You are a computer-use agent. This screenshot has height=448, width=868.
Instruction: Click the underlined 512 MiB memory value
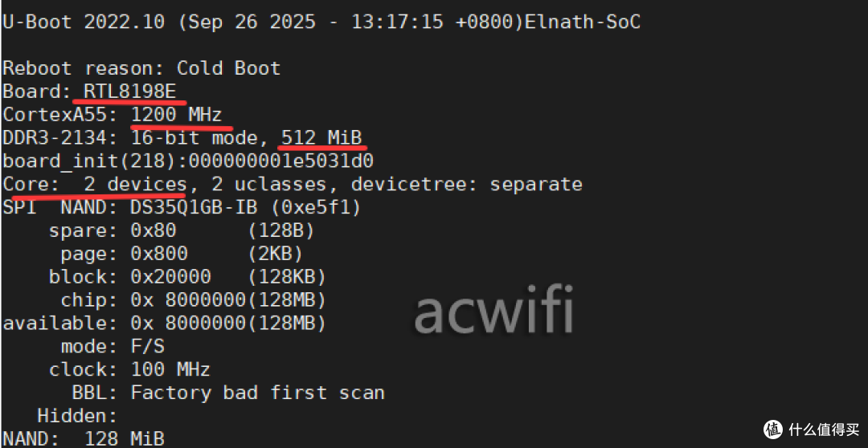point(321,138)
